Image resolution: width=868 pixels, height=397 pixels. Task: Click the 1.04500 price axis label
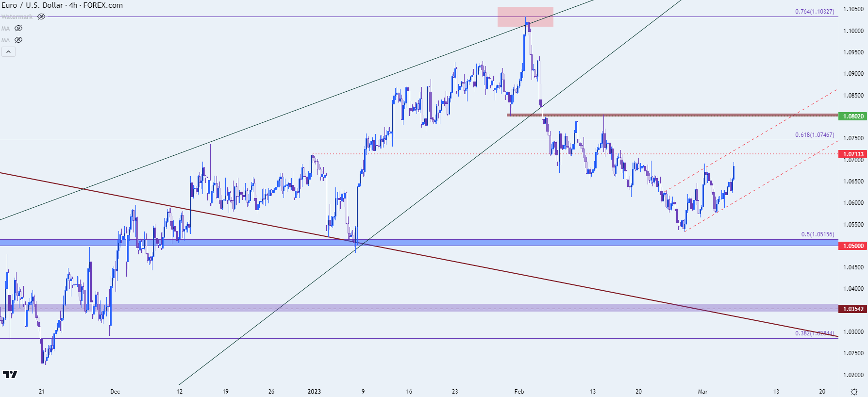click(853, 267)
